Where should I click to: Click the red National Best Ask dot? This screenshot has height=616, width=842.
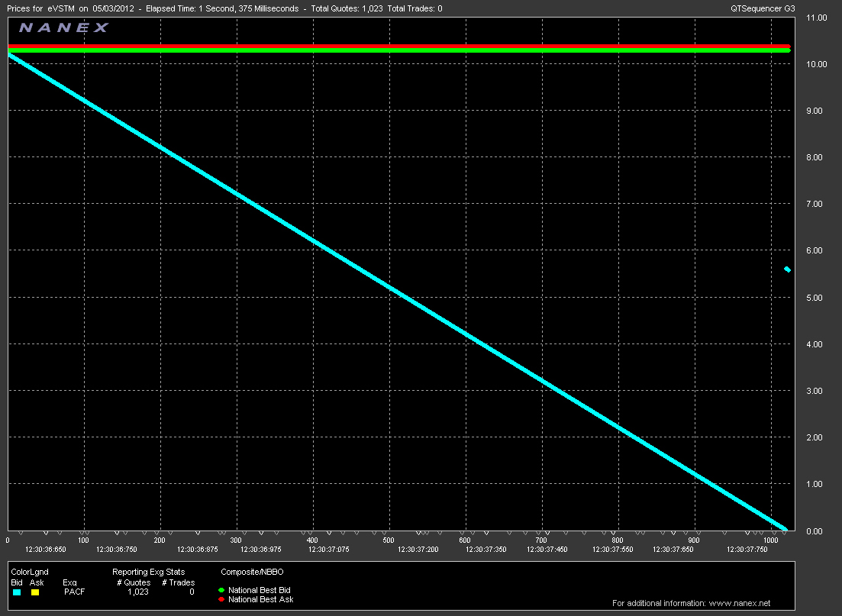223,599
